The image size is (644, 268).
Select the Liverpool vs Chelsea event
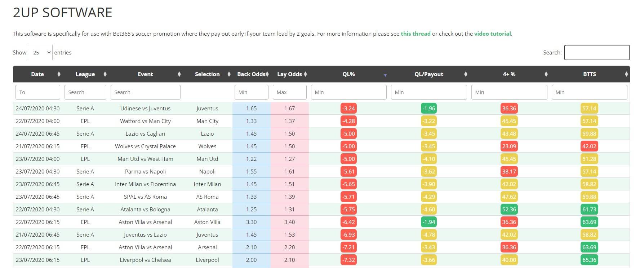(x=146, y=260)
